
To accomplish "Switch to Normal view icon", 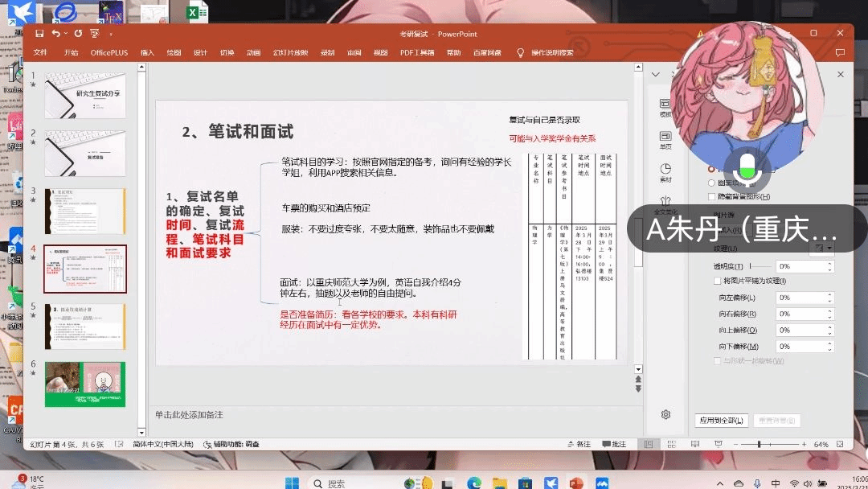I will pyautogui.click(x=649, y=444).
